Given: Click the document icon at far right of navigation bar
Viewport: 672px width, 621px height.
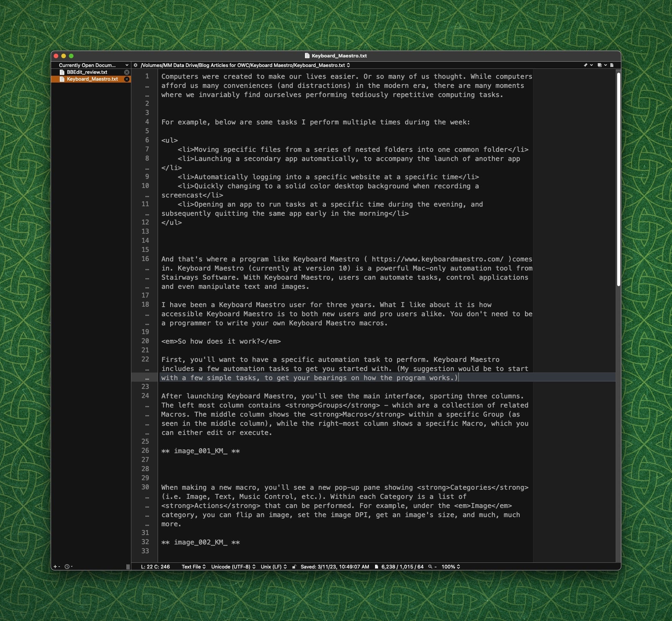Looking at the screenshot, I should coord(612,65).
